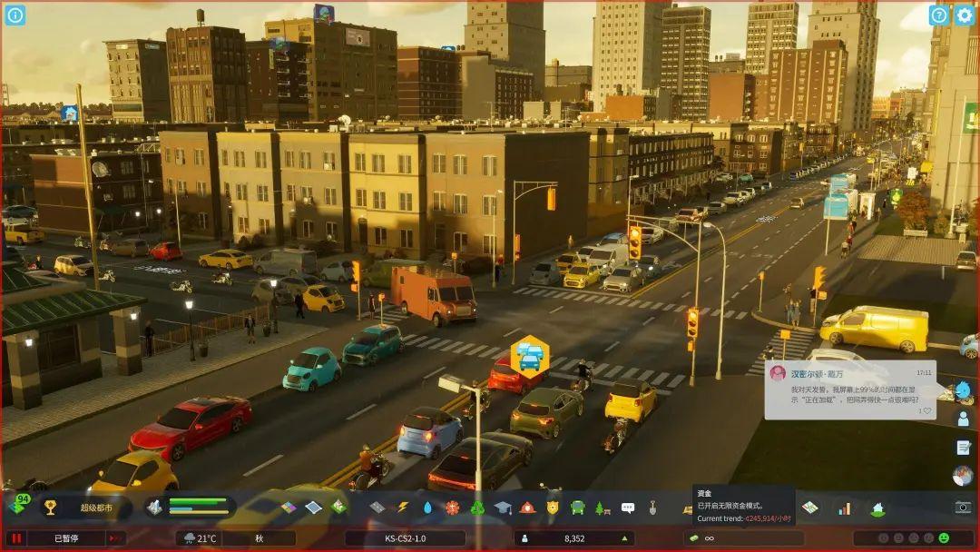
Task: Open the Police shield icon
Action: tap(553, 508)
